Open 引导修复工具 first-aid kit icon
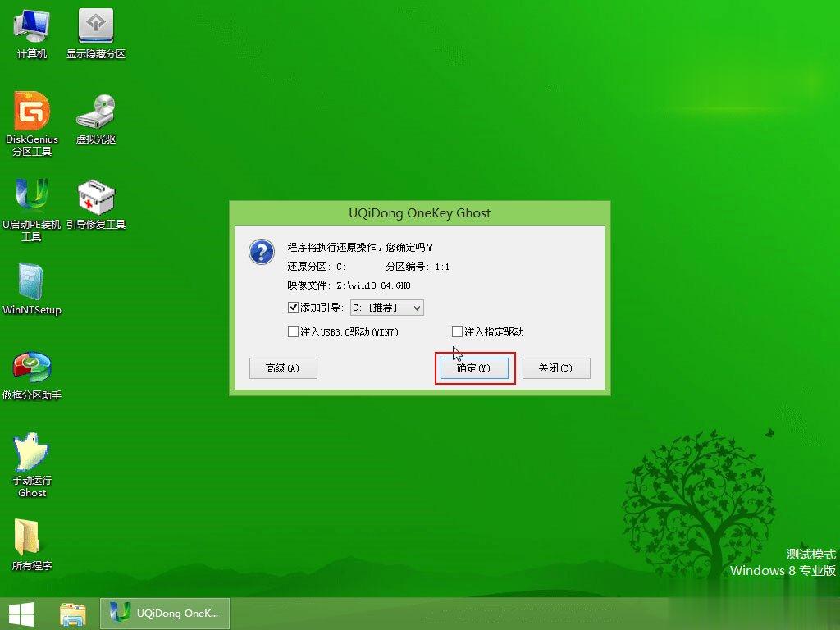The height and width of the screenshot is (630, 840). (x=96, y=204)
